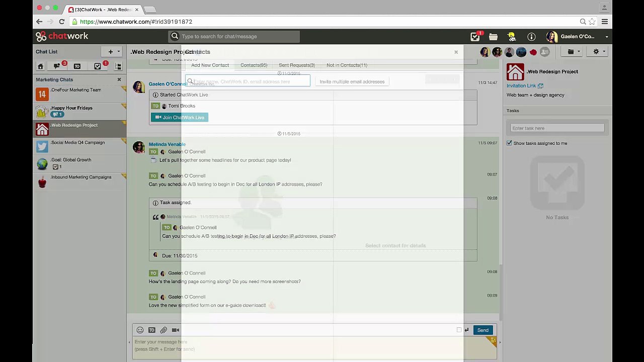The image size is (644, 362).
Task: Click the Send button
Action: pos(482,330)
